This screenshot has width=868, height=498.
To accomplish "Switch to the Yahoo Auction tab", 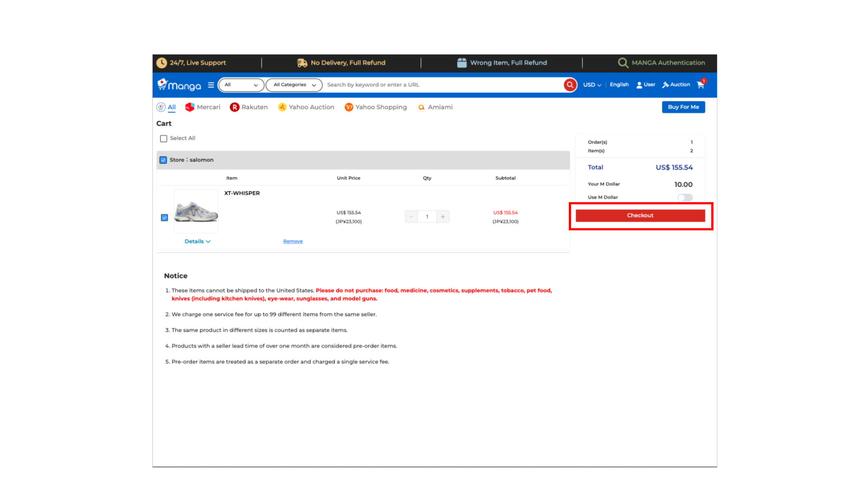I will (x=306, y=107).
